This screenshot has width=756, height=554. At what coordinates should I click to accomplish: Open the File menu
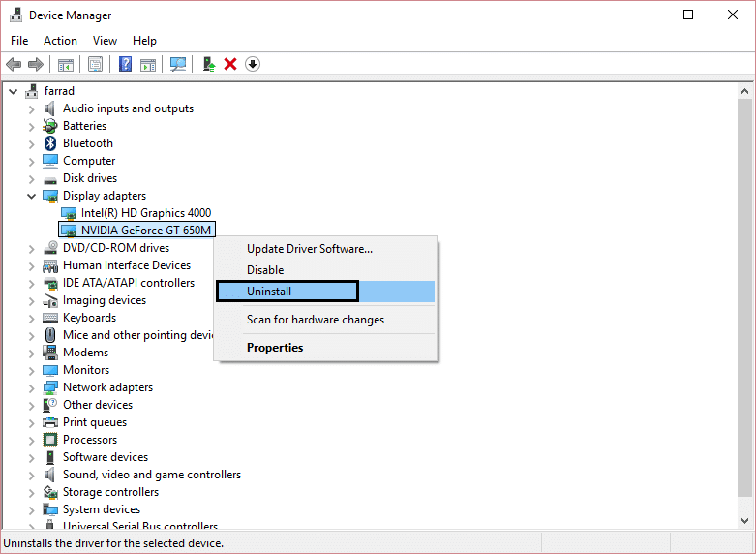click(19, 41)
